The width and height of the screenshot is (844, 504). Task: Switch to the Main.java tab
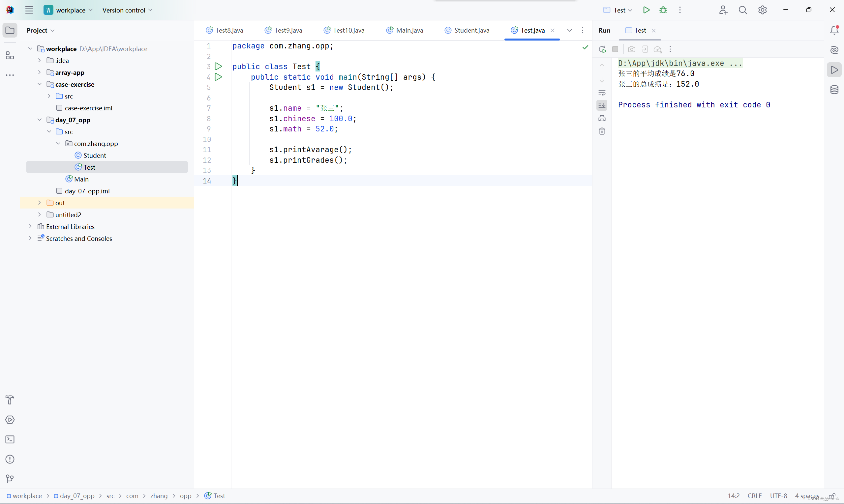point(405,30)
